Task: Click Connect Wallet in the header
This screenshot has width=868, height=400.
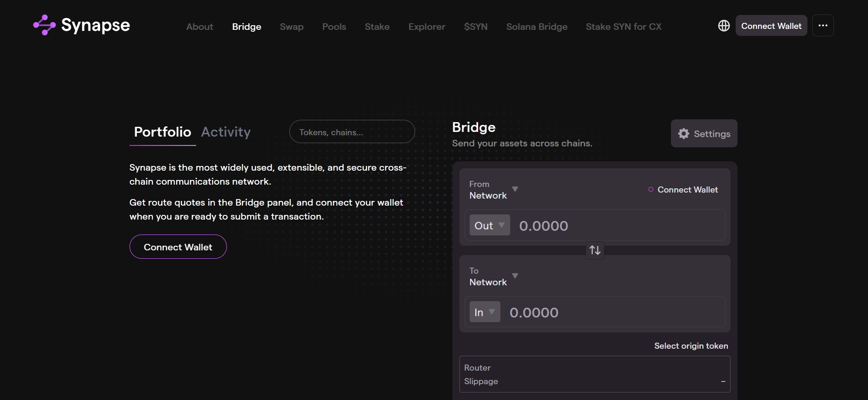Action: point(771,26)
